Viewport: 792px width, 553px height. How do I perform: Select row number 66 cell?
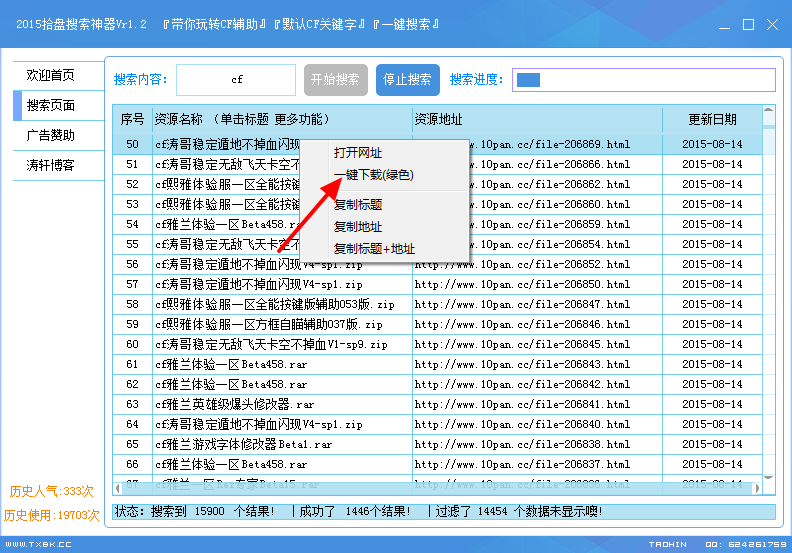pyautogui.click(x=132, y=465)
